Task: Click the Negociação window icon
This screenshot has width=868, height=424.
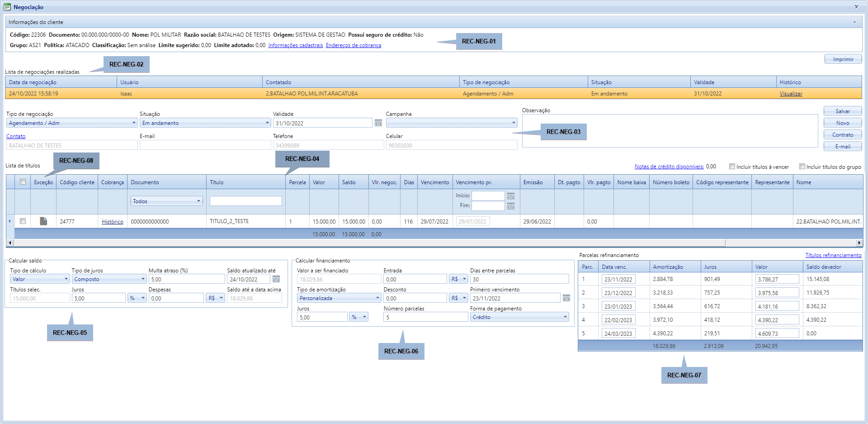Action: click(7, 7)
